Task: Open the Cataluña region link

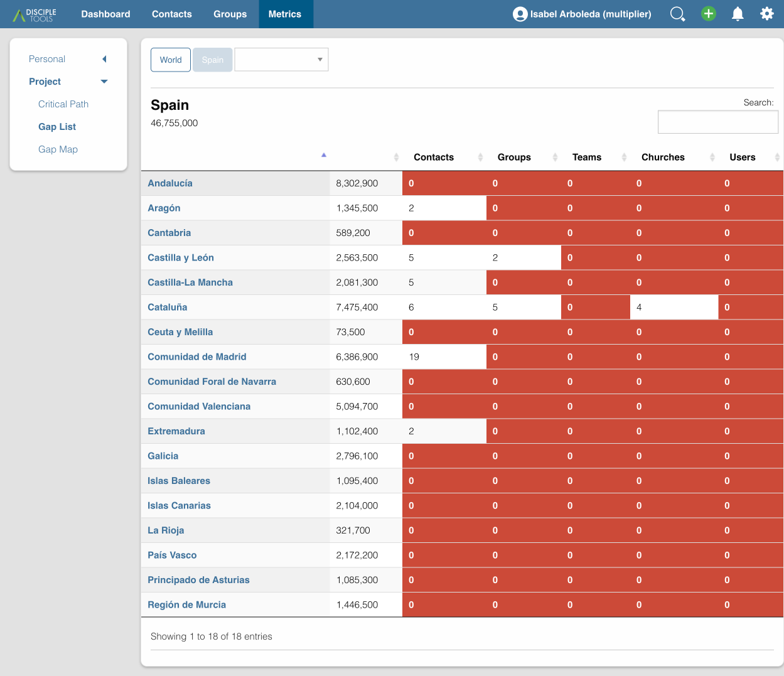Action: point(168,307)
